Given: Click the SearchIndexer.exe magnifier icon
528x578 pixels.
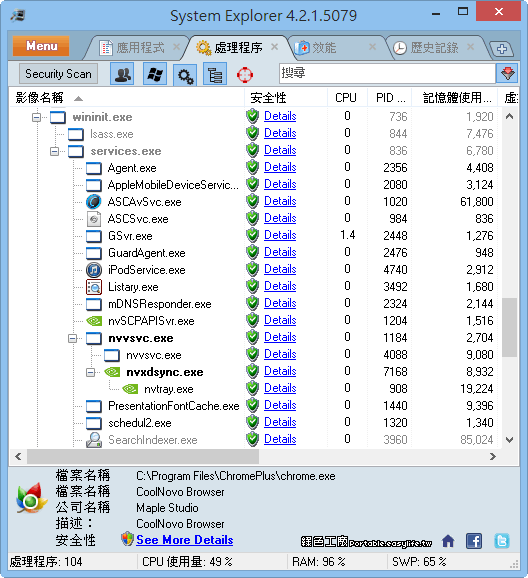Looking at the screenshot, I should [x=94, y=440].
